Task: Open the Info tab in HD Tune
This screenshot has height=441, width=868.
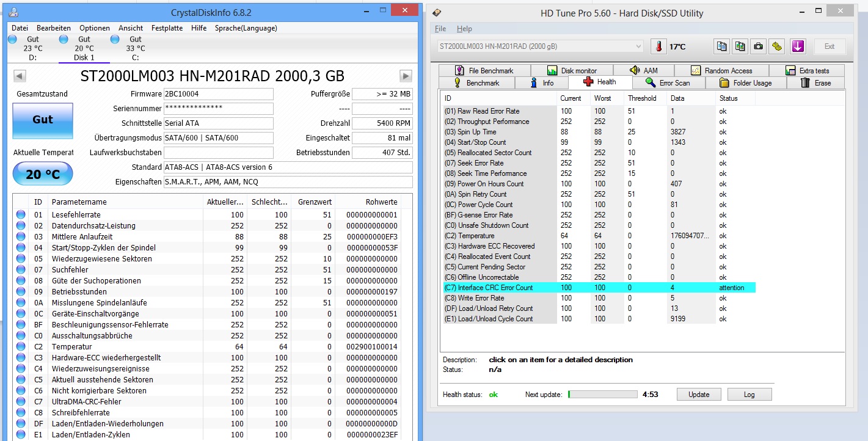Action: coord(541,82)
